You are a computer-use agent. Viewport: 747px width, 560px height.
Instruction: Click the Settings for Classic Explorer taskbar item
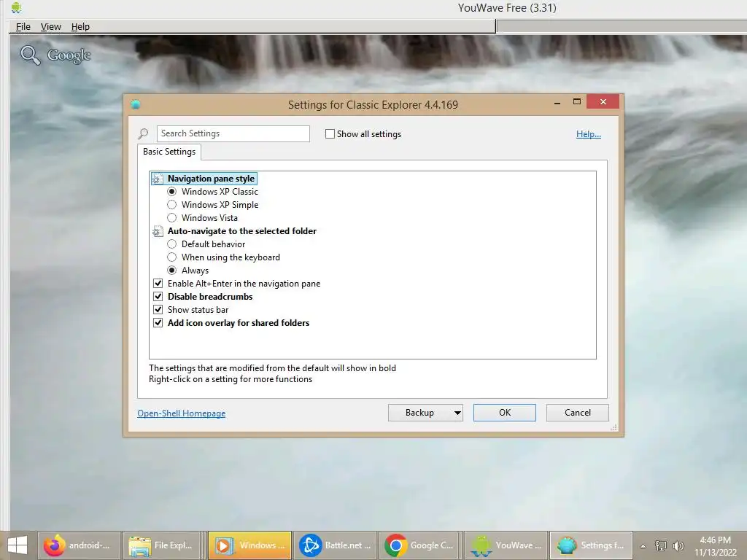(591, 545)
